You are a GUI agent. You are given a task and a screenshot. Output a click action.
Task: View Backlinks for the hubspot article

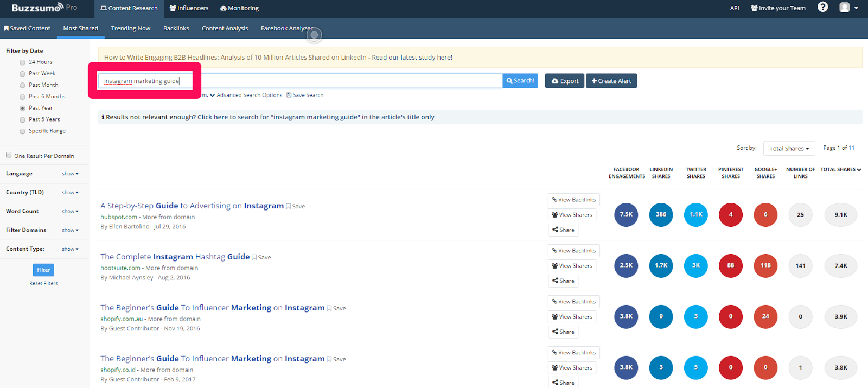point(573,200)
